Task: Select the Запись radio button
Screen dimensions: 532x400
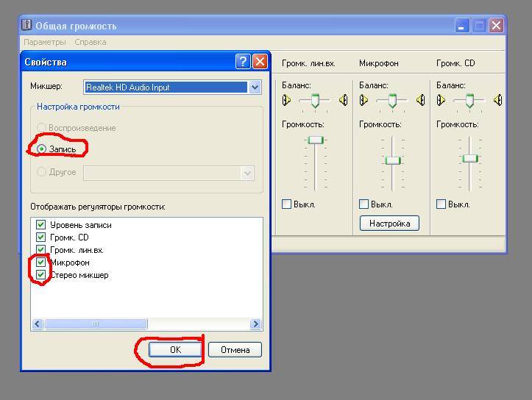Action: coord(41,149)
